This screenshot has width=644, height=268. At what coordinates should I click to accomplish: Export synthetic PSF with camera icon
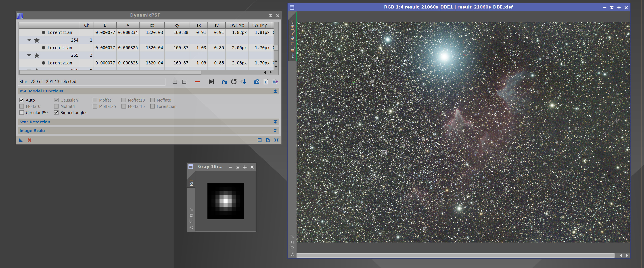tap(257, 82)
